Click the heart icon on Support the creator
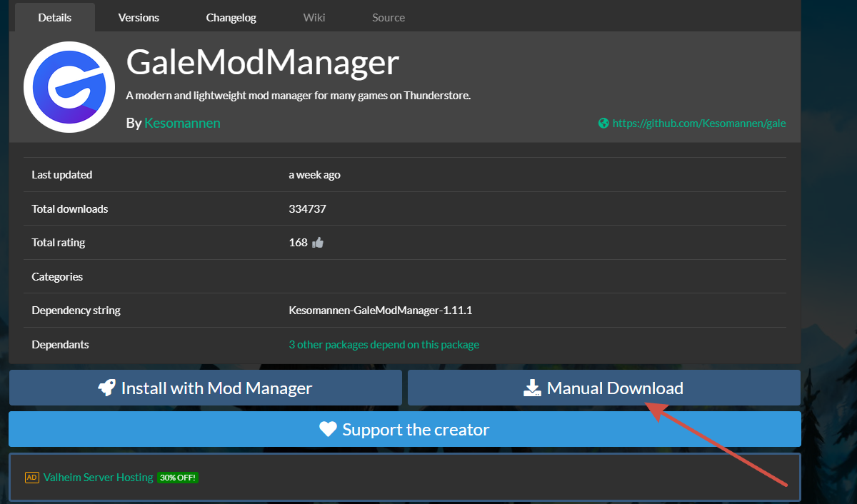 coord(328,429)
